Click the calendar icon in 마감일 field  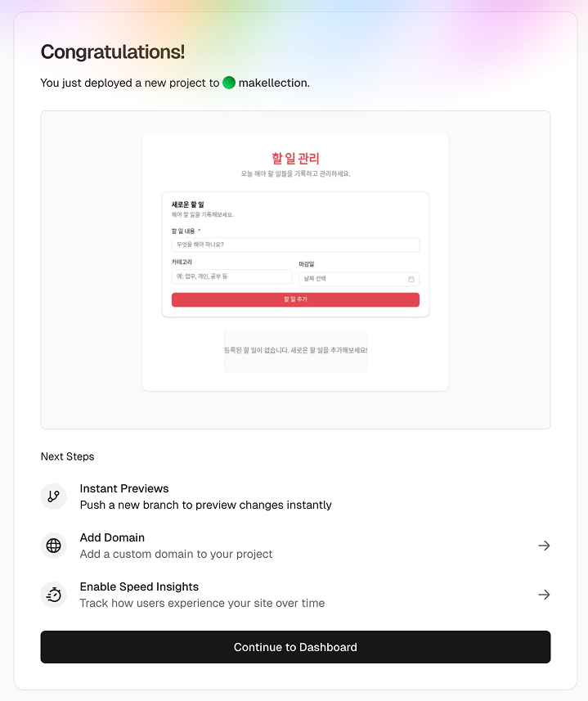pos(411,279)
